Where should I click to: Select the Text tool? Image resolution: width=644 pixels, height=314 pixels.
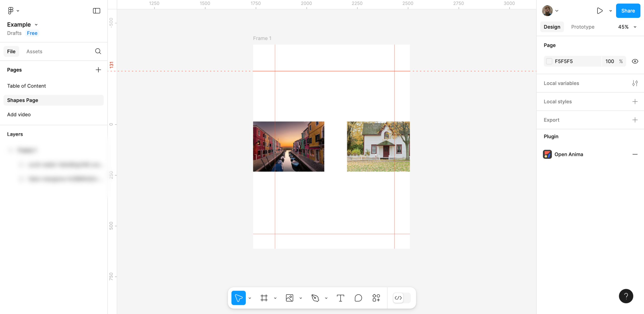(340, 298)
